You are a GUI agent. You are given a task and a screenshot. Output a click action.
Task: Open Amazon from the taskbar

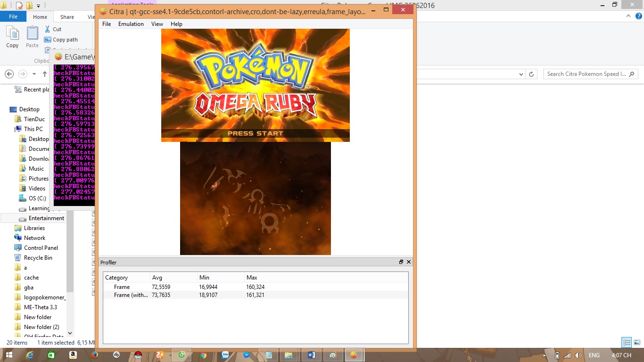pos(73,355)
